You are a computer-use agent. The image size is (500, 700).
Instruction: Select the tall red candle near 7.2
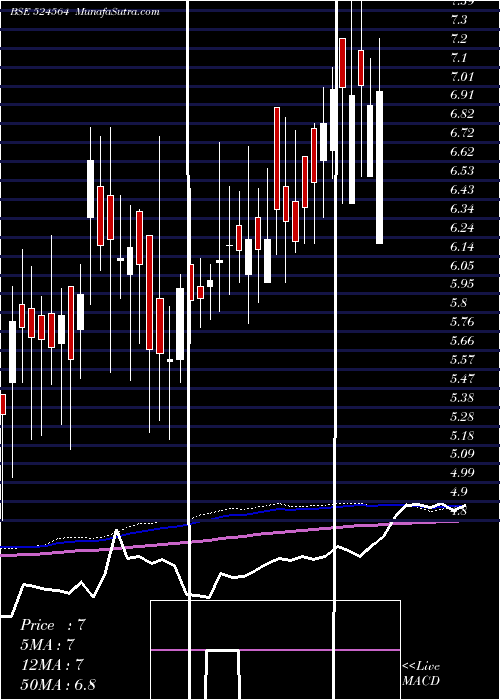click(x=342, y=63)
